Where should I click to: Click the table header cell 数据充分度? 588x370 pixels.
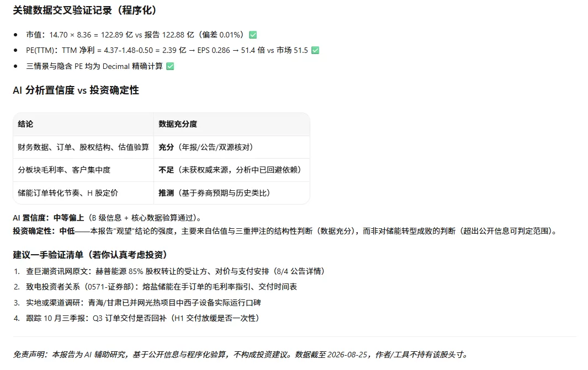(x=232, y=124)
